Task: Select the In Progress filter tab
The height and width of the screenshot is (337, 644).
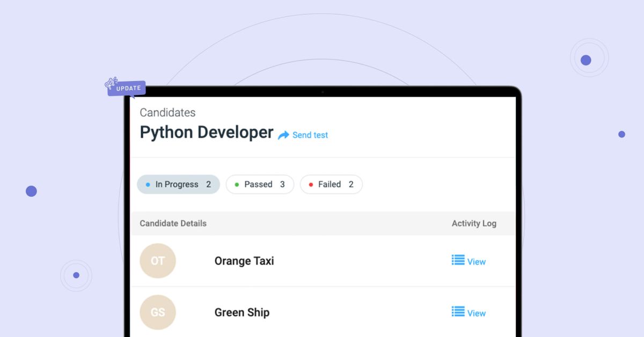Action: [178, 184]
